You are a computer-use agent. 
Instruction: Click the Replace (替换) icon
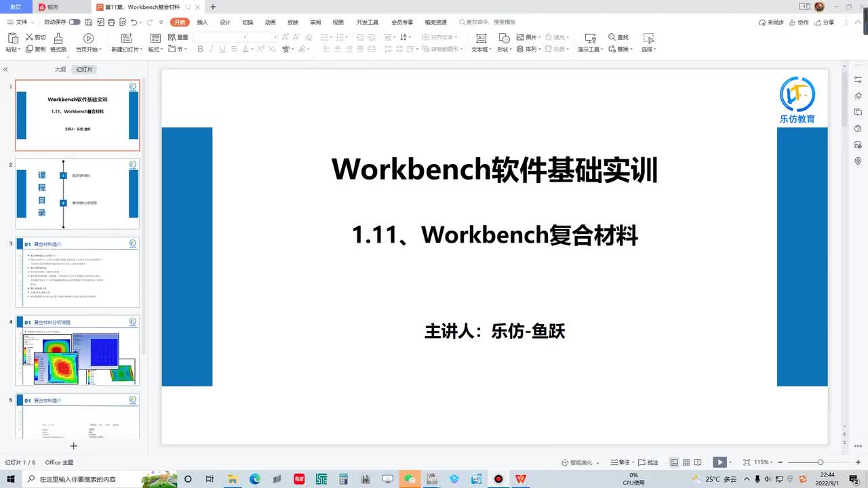coord(612,49)
